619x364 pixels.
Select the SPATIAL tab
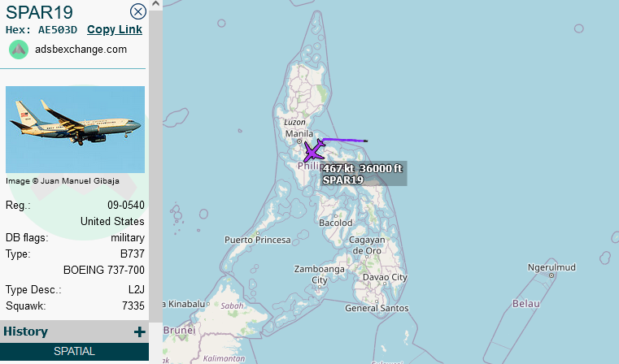(74, 351)
